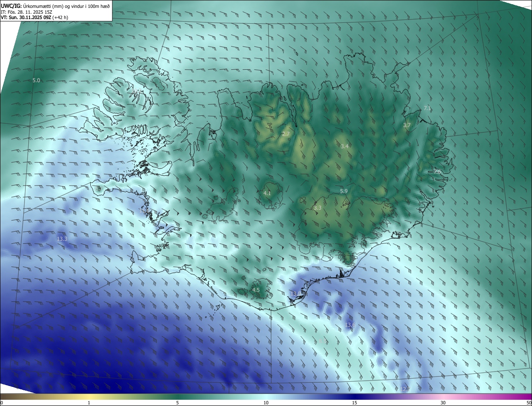532x406 pixels.
Task: Click the 1 tick on the color scale
Action: point(89,403)
